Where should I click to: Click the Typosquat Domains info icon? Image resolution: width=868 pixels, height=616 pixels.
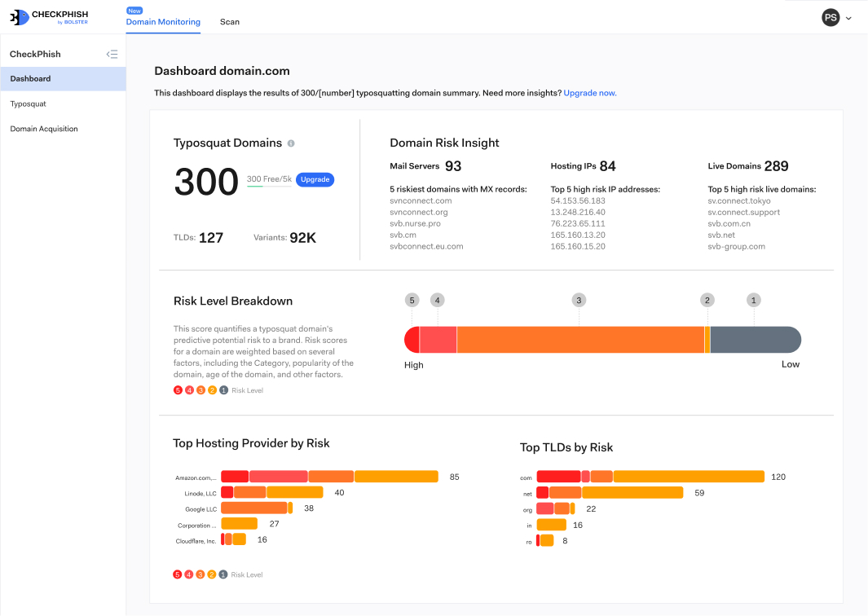tap(291, 143)
